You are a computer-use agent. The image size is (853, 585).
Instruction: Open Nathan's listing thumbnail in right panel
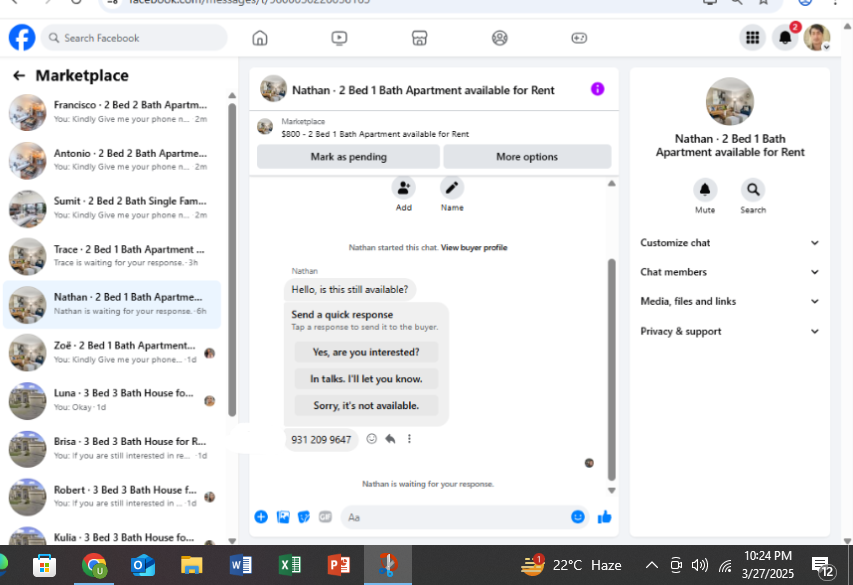pyautogui.click(x=730, y=102)
